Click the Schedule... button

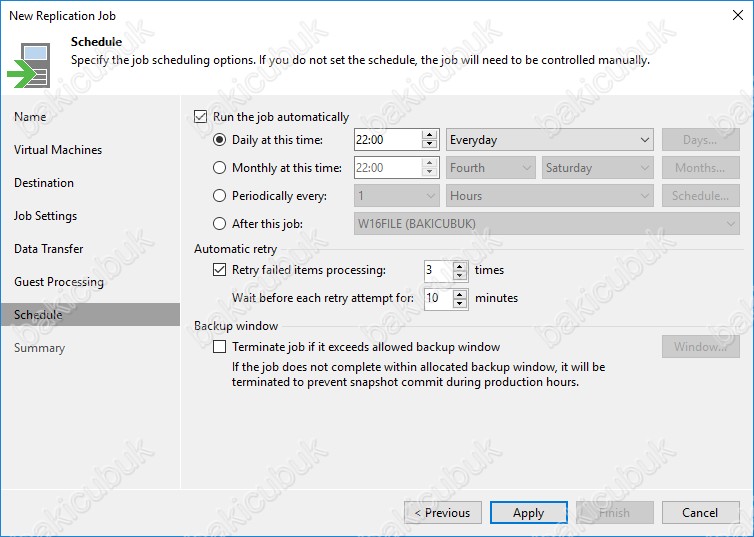click(x=701, y=196)
